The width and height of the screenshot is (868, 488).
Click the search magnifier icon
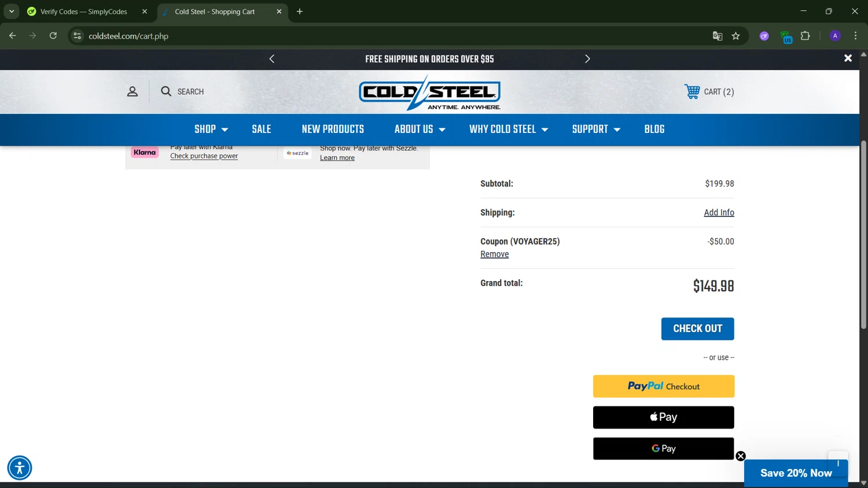[x=166, y=91]
